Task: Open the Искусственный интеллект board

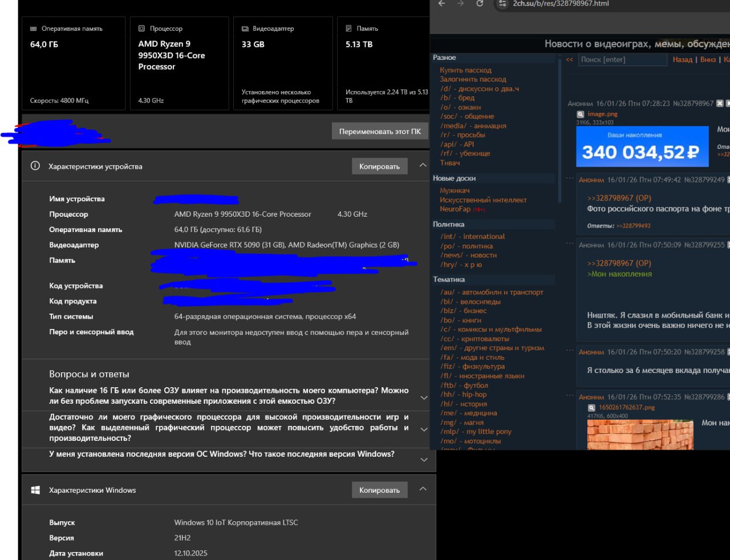Action: [x=483, y=200]
